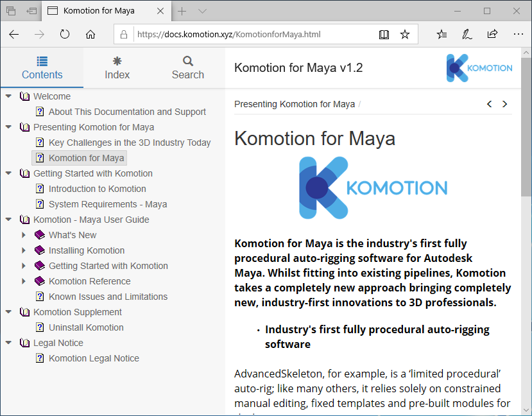Image resolution: width=532 pixels, height=416 pixels.
Task: Click the Welcome book icon
Action: (24, 96)
